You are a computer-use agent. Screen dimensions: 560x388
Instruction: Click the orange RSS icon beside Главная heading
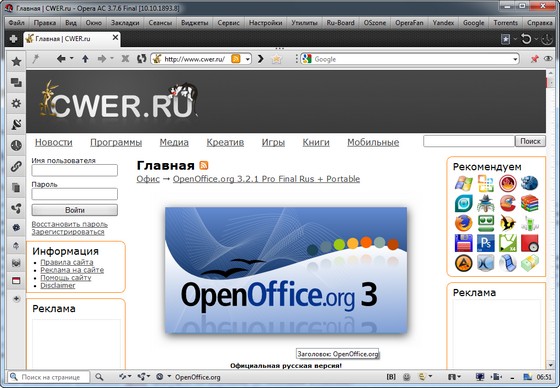[x=204, y=165]
